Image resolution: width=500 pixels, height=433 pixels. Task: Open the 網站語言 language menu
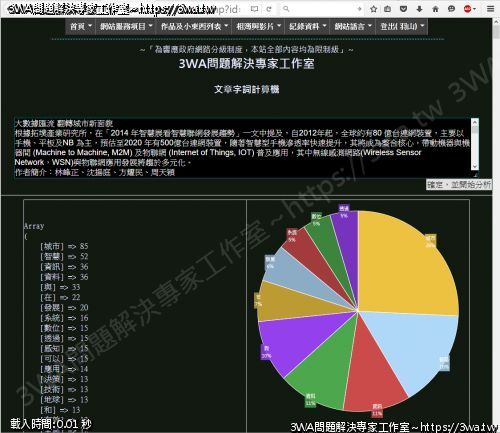353,26
